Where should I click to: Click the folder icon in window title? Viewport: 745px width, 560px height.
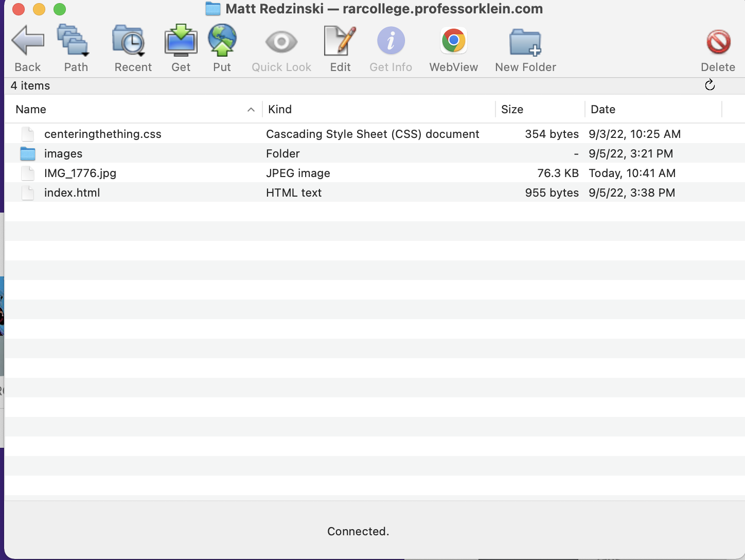tap(213, 9)
